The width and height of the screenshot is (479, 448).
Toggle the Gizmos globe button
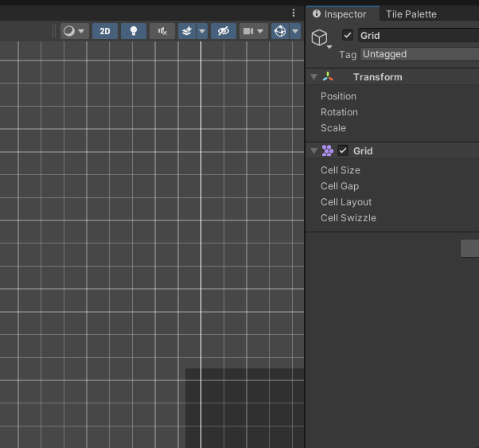[280, 31]
